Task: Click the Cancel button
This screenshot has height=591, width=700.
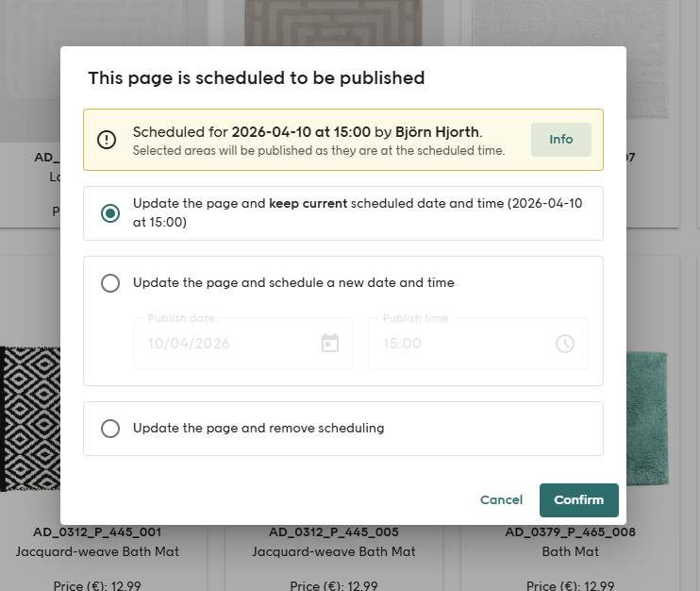Action: (501, 500)
